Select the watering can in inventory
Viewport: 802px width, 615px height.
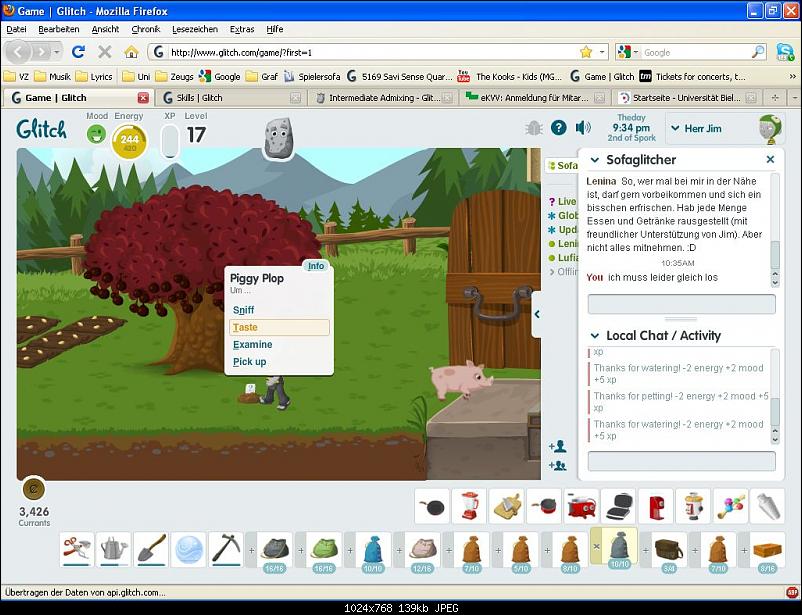coord(114,548)
